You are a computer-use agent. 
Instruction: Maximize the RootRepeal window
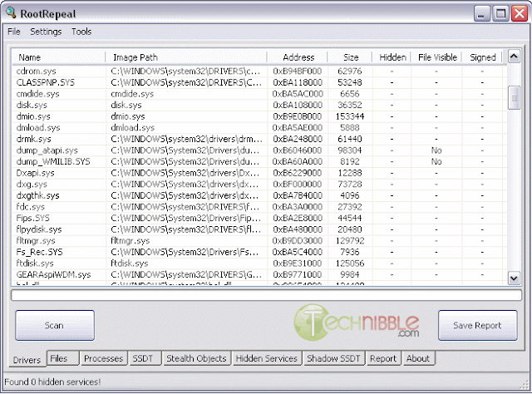pyautogui.click(x=500, y=13)
